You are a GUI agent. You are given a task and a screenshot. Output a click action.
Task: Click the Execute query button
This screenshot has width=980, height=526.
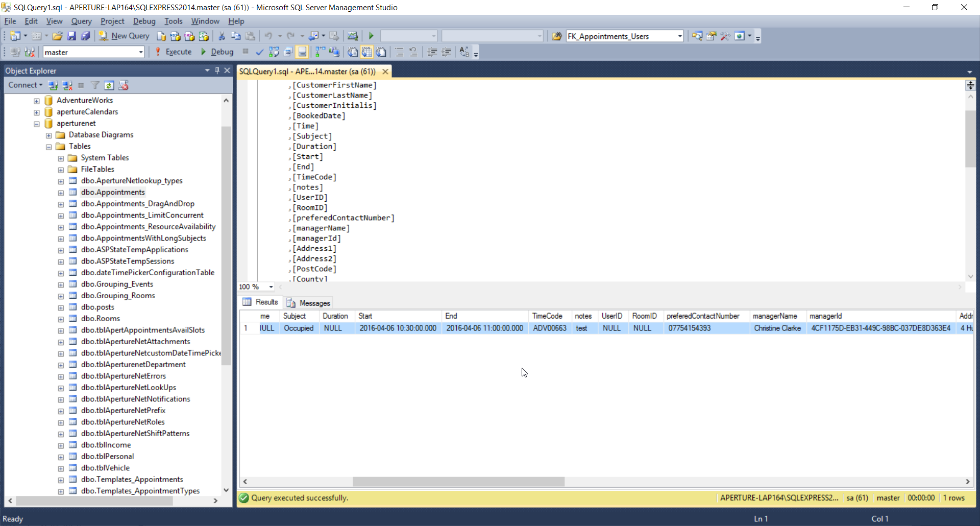[174, 52]
